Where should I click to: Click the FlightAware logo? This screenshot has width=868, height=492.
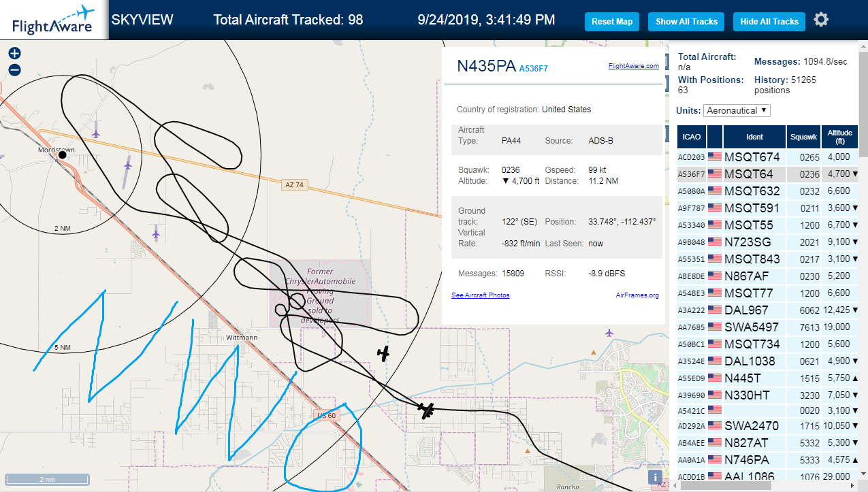(x=53, y=20)
